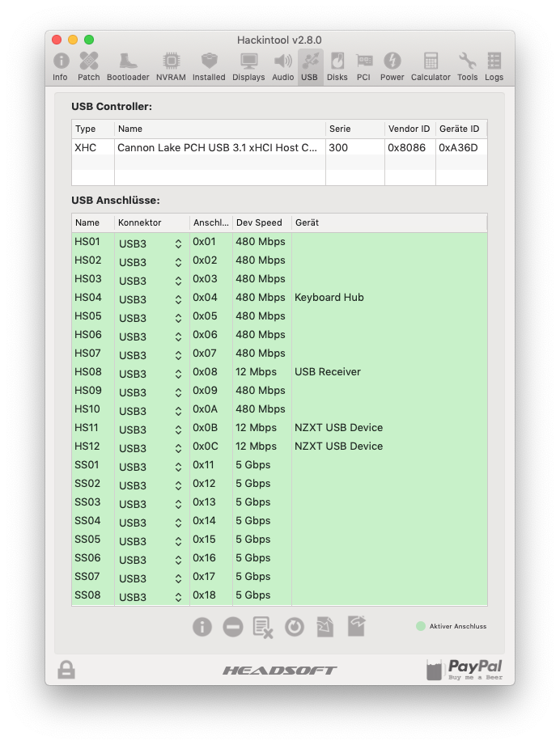Select the Keyboard Hub device entry
This screenshot has height=745, width=560.
coord(329,298)
